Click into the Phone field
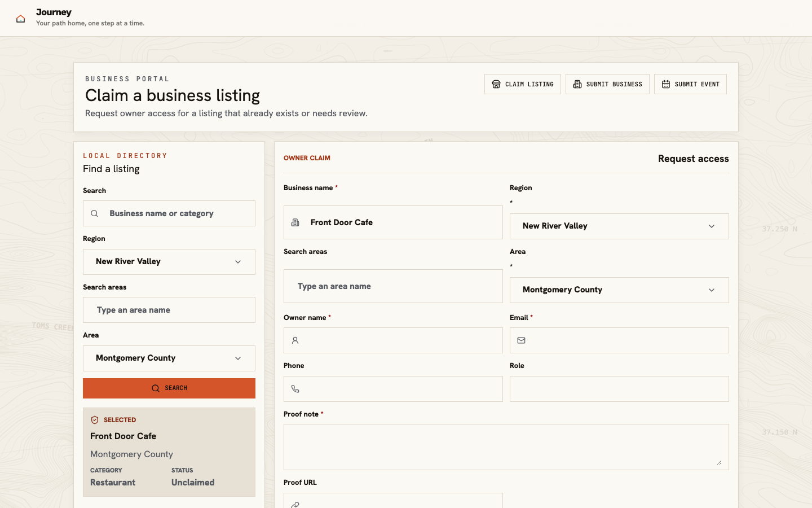 (393, 389)
